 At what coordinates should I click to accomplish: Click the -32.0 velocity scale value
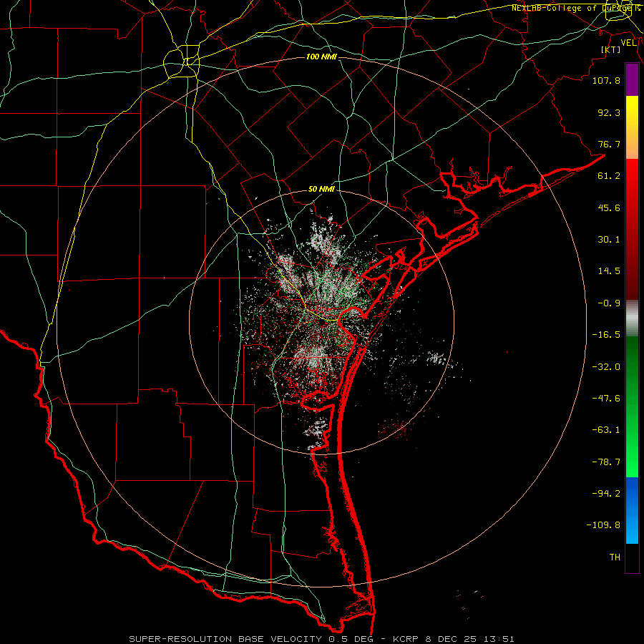click(x=606, y=367)
